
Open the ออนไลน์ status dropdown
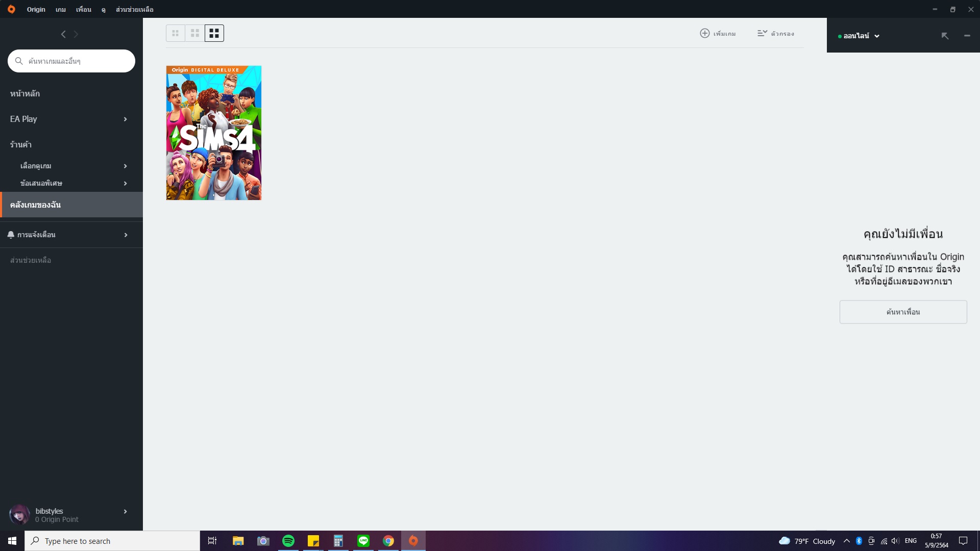[859, 36]
